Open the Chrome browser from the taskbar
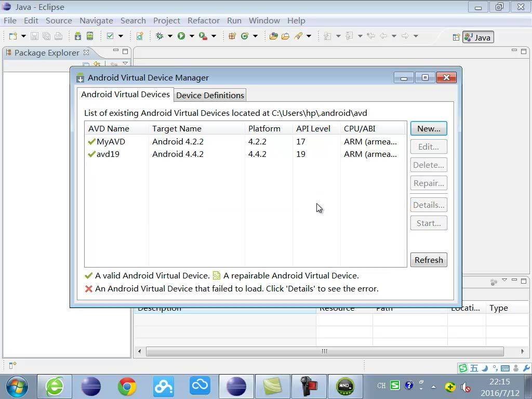This screenshot has height=399, width=532. tap(127, 387)
